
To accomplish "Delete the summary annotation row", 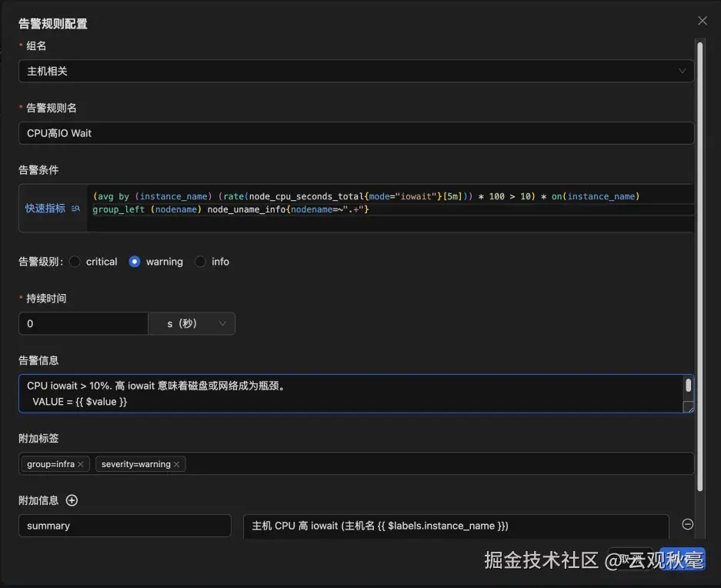I will coord(687,524).
